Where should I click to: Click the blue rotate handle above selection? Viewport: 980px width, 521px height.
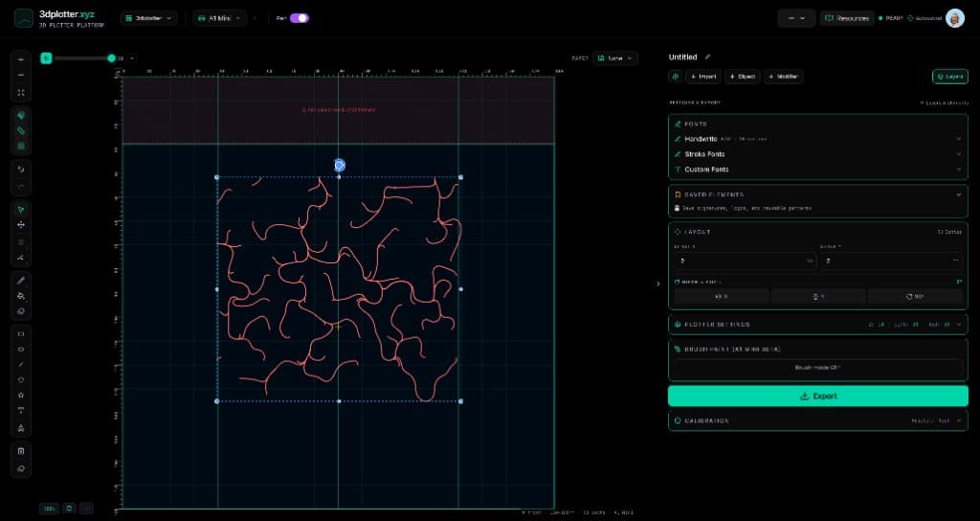[x=340, y=165]
